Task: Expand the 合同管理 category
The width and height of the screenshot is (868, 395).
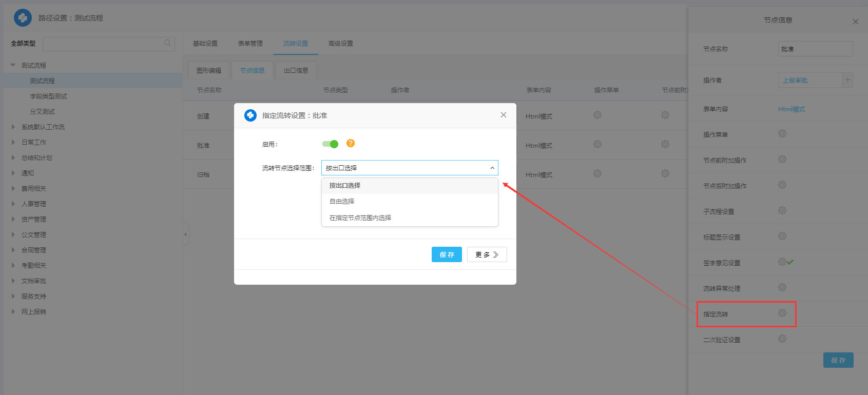Action: 13,250
